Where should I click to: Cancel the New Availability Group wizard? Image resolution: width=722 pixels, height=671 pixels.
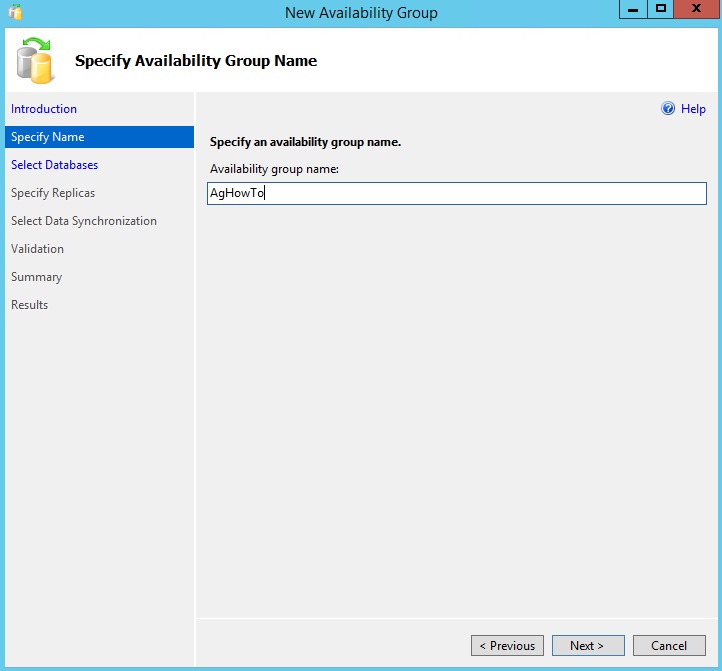(x=669, y=645)
